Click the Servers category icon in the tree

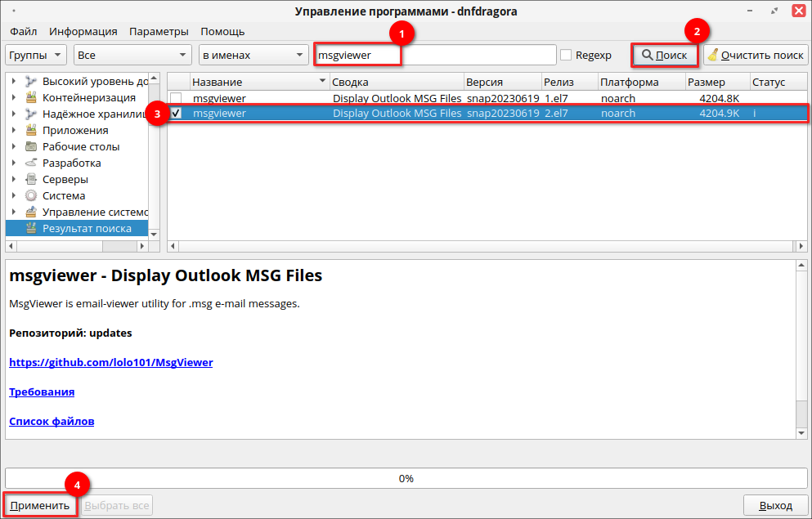31,179
